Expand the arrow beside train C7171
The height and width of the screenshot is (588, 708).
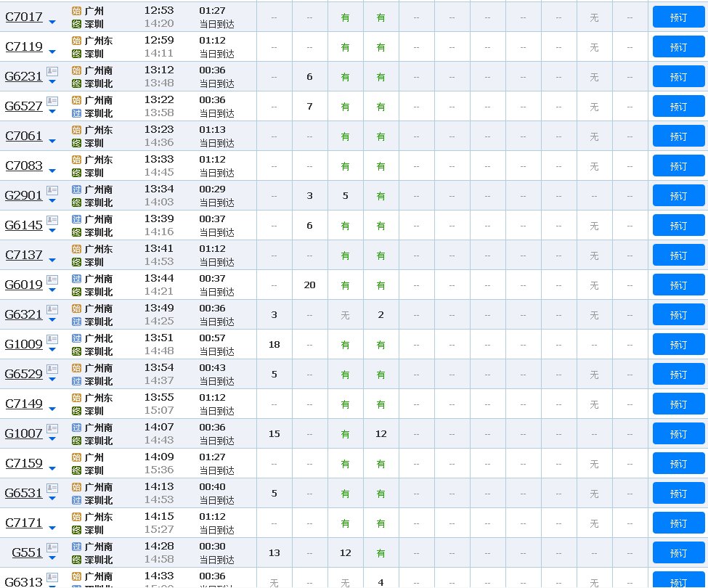pos(52,528)
